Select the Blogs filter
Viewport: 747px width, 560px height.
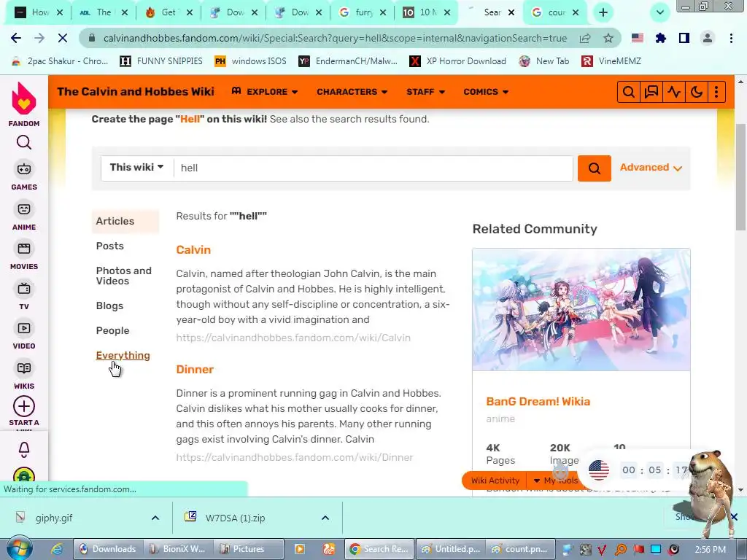(109, 306)
